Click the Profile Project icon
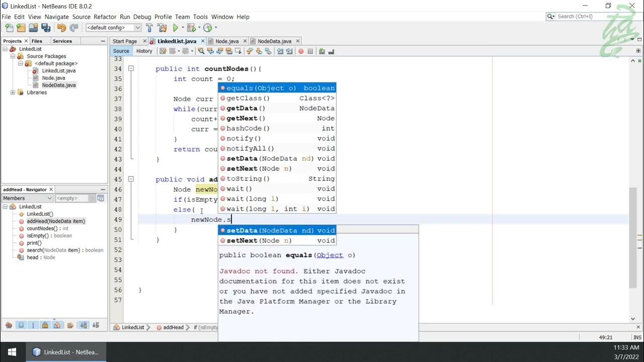 (207, 28)
